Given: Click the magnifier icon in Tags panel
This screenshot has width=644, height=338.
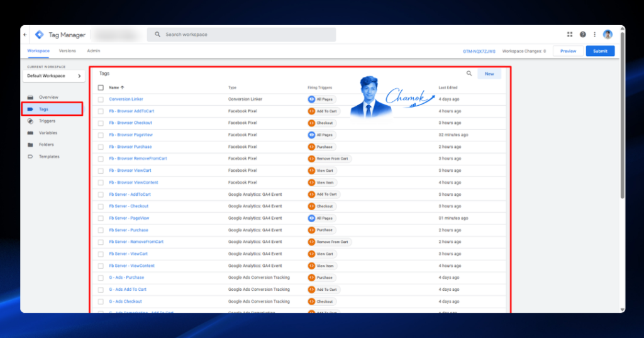Looking at the screenshot, I should 469,74.
